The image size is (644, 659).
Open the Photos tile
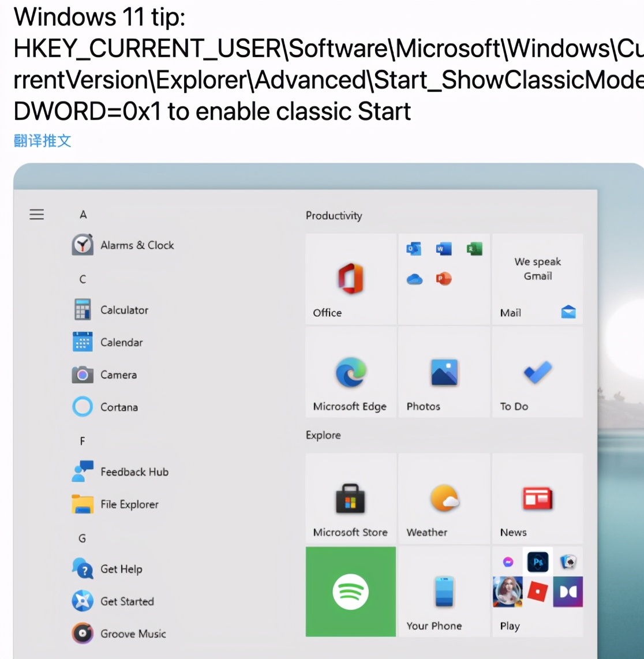(x=444, y=372)
